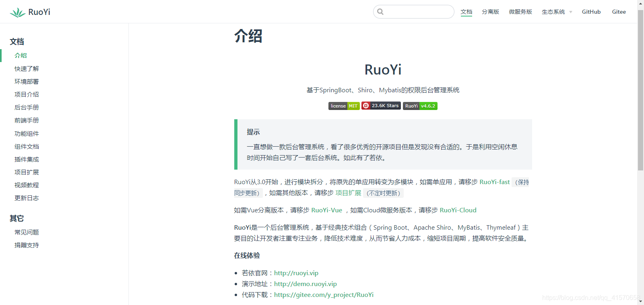This screenshot has width=644, height=305.
Task: Open the 文档 navigation tab
Action: [466, 12]
